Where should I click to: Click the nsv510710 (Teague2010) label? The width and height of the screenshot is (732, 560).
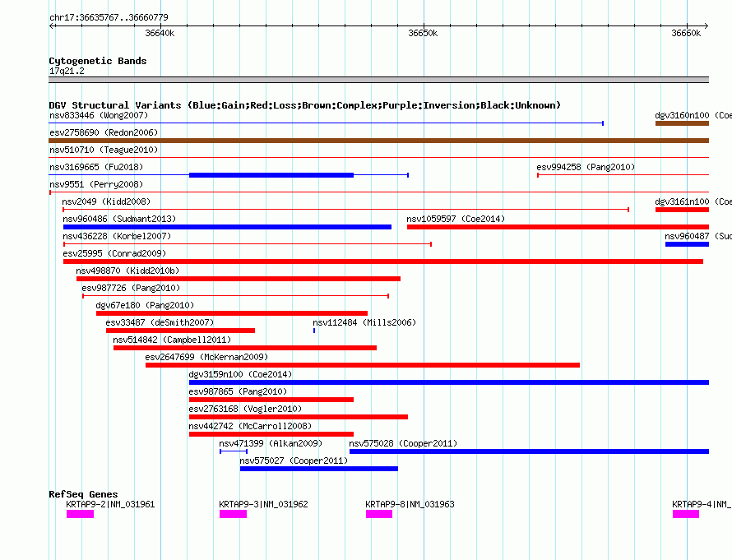[x=104, y=150]
